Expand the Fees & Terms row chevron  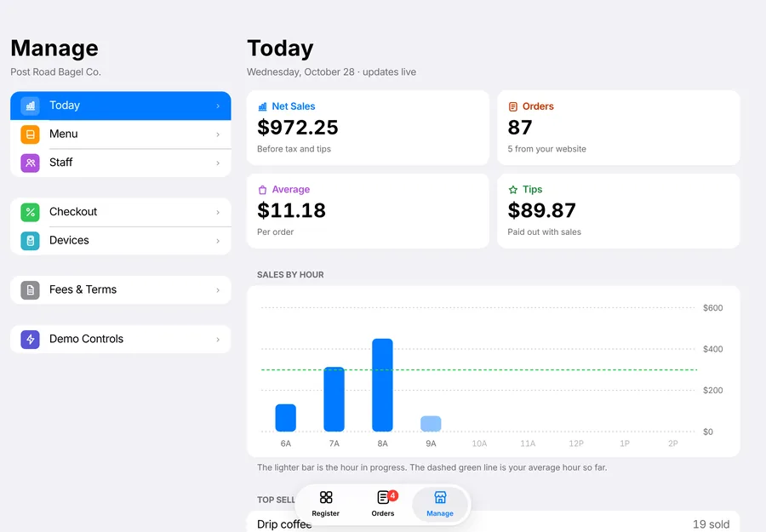click(x=218, y=290)
